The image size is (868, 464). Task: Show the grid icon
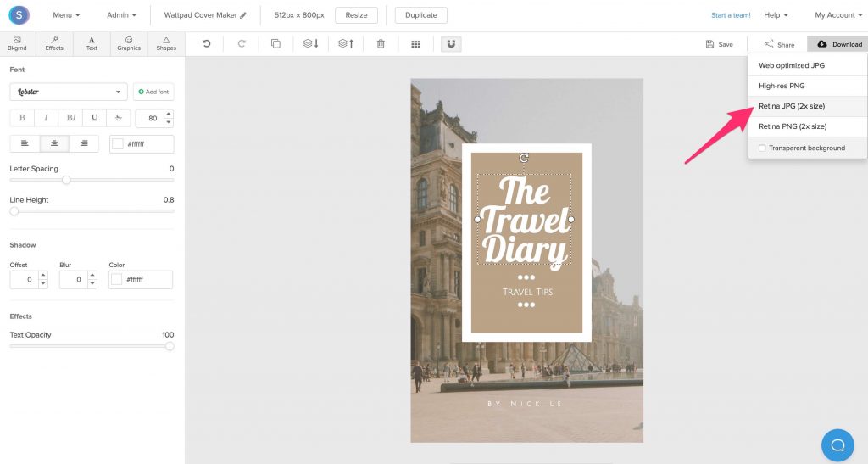point(415,44)
